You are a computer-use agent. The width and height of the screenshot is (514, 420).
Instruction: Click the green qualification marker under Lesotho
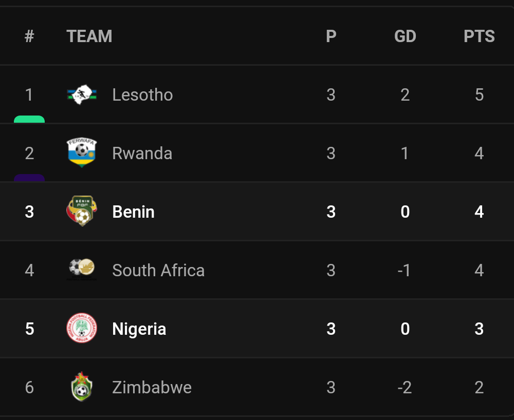29,120
